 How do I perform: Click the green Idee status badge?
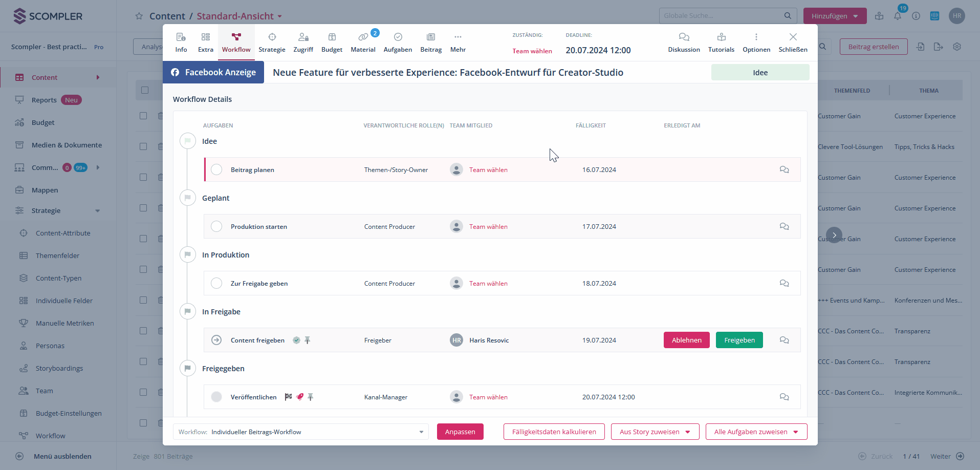coord(760,72)
